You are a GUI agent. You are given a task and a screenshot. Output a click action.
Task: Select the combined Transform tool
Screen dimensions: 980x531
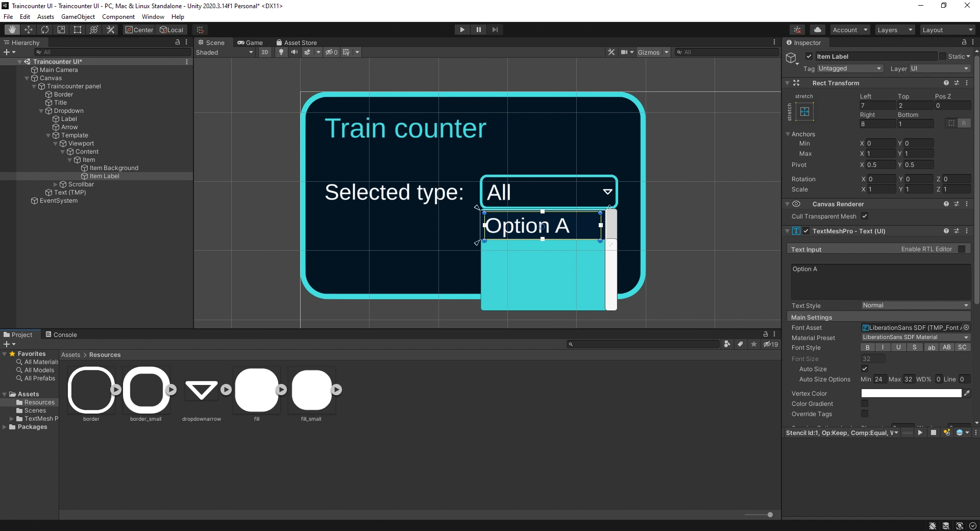94,30
